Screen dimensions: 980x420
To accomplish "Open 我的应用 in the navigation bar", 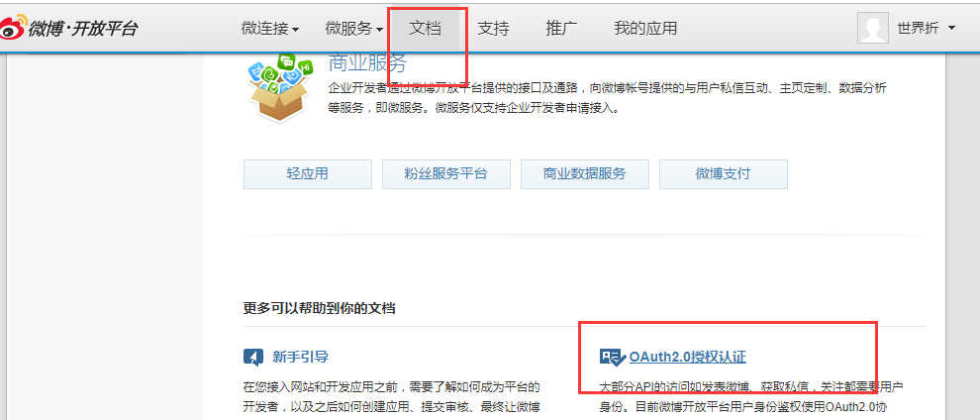I will coord(645,28).
